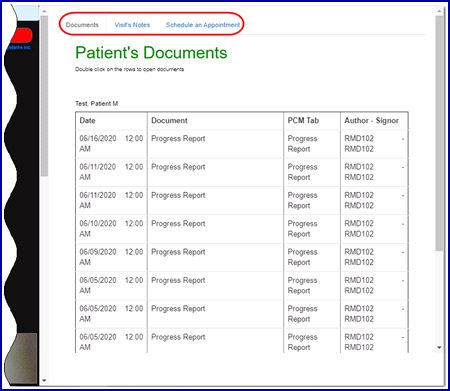Click the photo thumbnail at sidebar bottom

pos(21,358)
